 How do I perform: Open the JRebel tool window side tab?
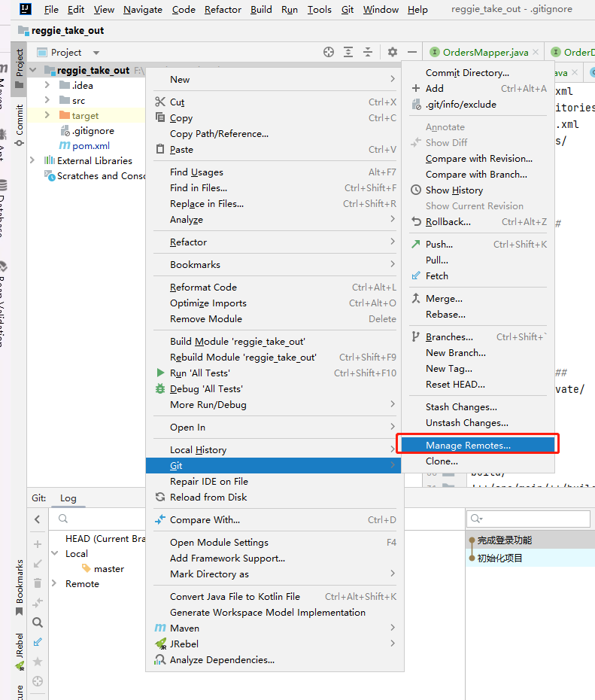pyautogui.click(x=19, y=651)
